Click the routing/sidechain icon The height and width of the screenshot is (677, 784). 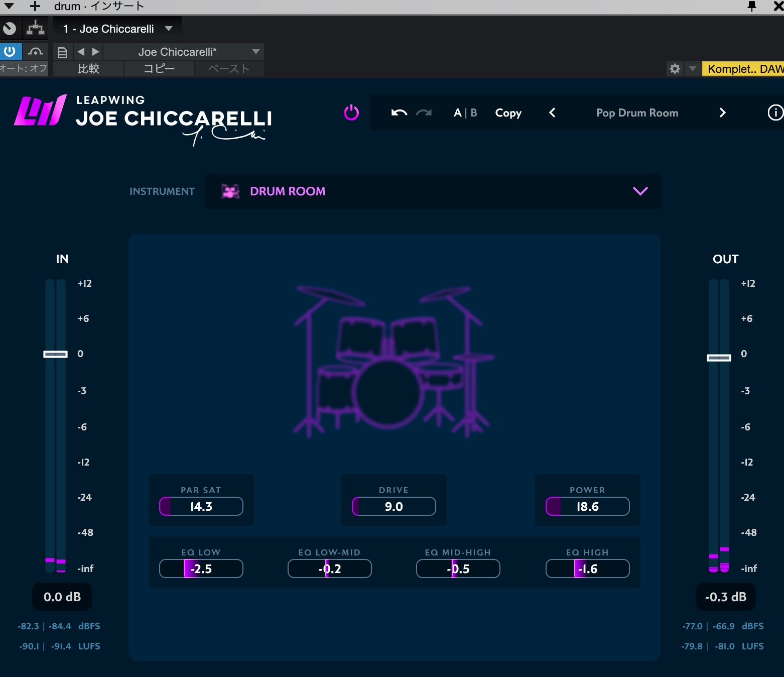pyautogui.click(x=35, y=29)
